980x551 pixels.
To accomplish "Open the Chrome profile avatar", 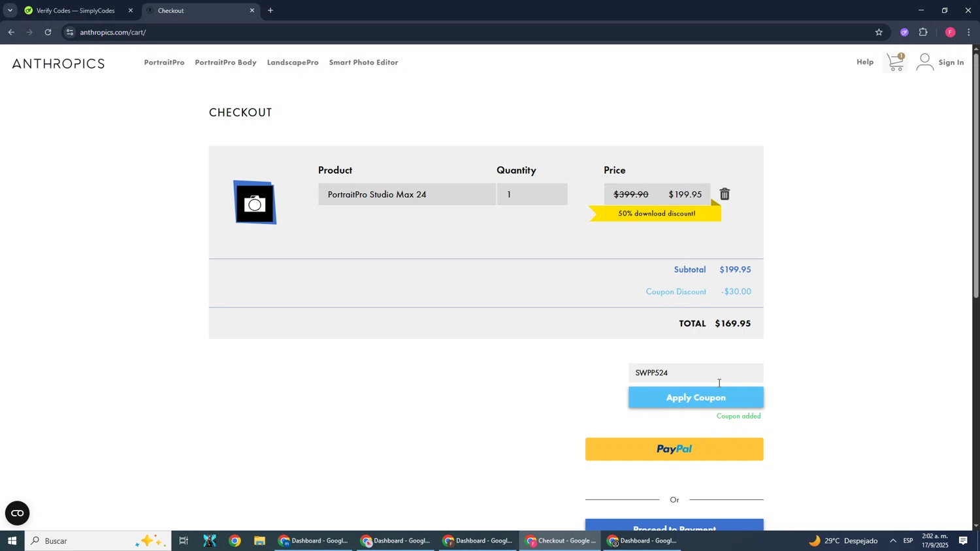I will click(x=951, y=32).
